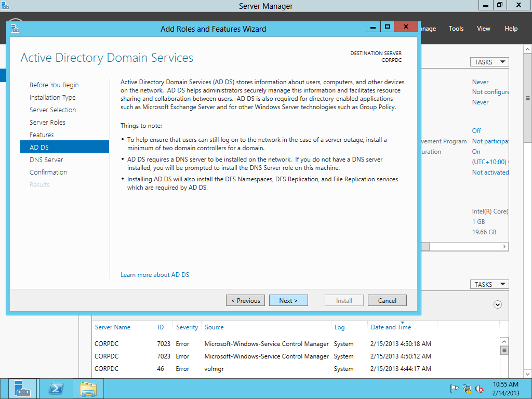Click the Server Manager title bar icon
The image size is (532, 399).
click(5, 6)
